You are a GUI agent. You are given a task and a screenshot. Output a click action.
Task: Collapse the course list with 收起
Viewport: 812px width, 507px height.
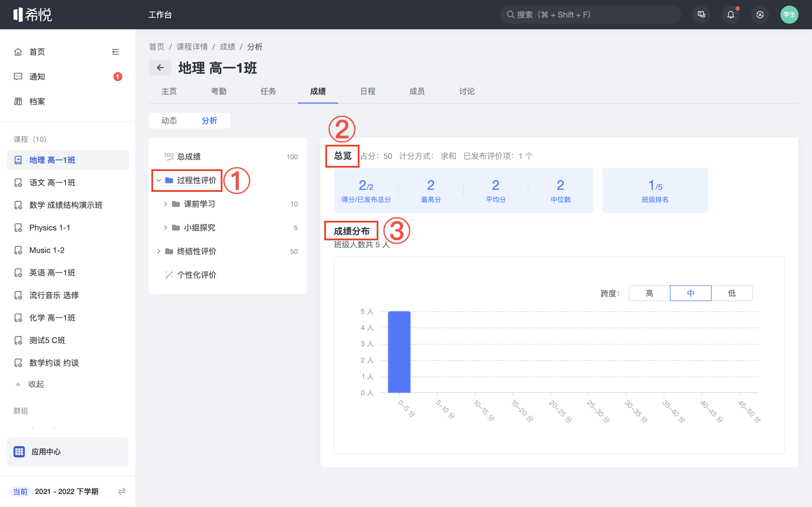click(36, 384)
